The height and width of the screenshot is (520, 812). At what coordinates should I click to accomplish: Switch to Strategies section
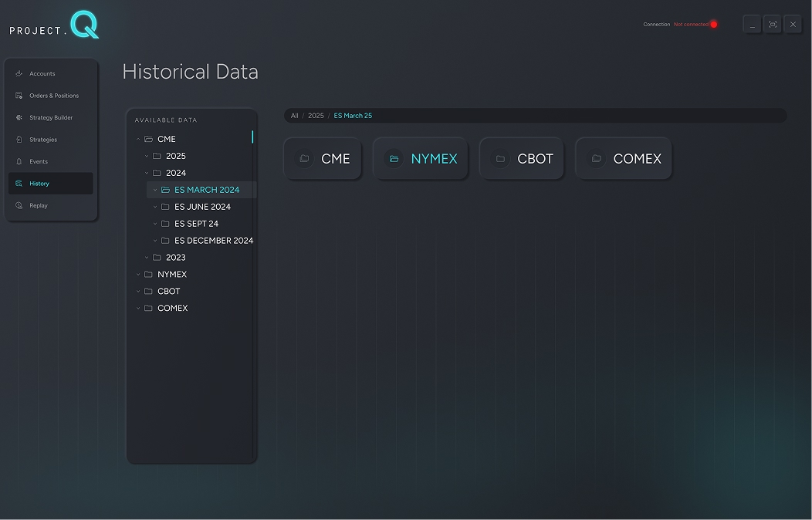51,140
